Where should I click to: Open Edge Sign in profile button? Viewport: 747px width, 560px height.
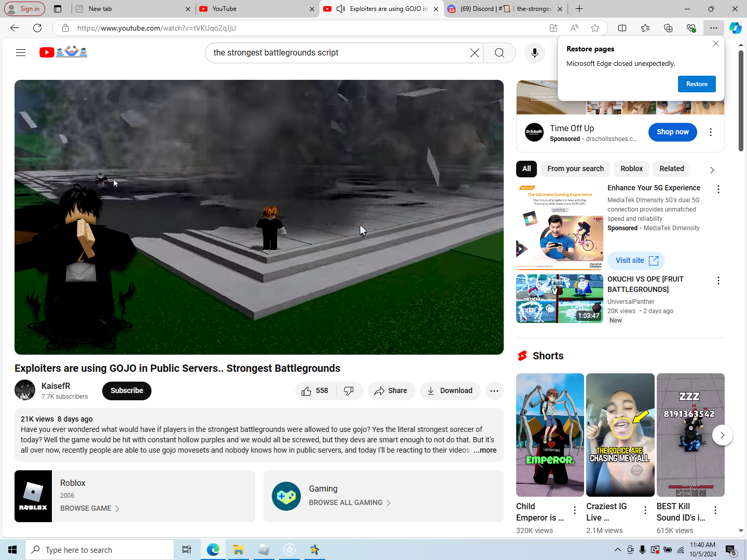click(25, 9)
